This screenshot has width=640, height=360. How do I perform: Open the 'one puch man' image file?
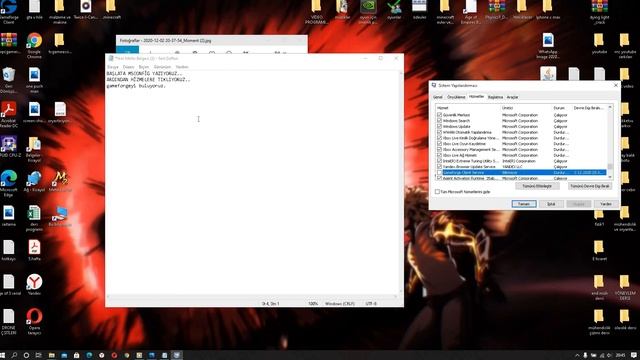[x=34, y=80]
